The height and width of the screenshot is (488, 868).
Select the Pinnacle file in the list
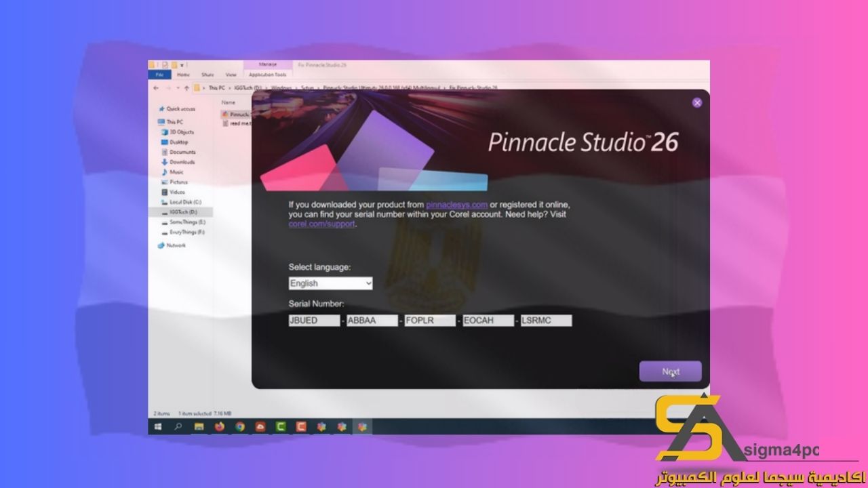[237, 115]
